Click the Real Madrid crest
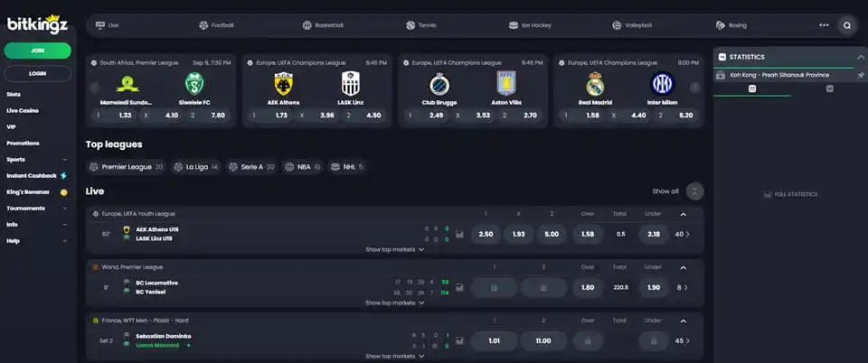 coord(595,84)
